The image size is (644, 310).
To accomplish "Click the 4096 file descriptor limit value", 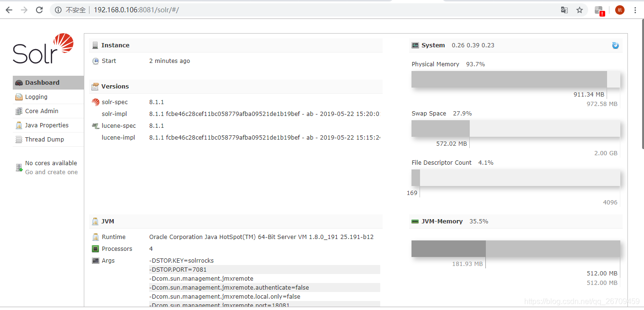I will tap(610, 203).
